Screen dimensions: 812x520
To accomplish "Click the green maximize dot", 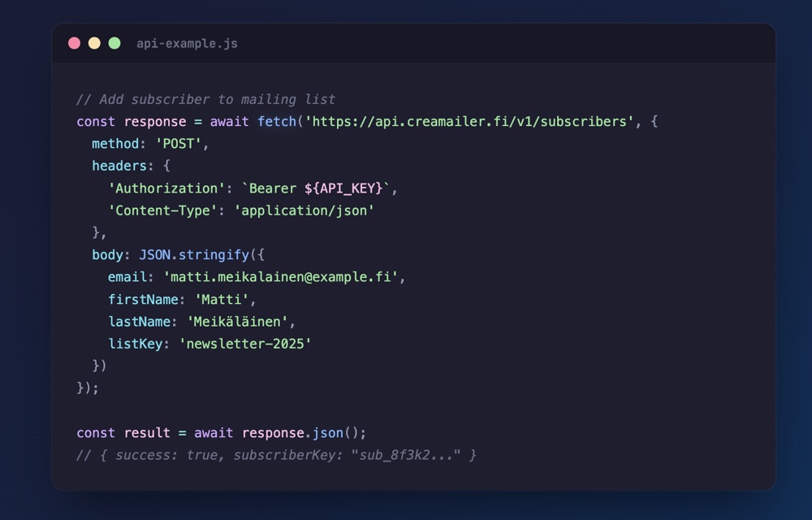I will (x=114, y=43).
